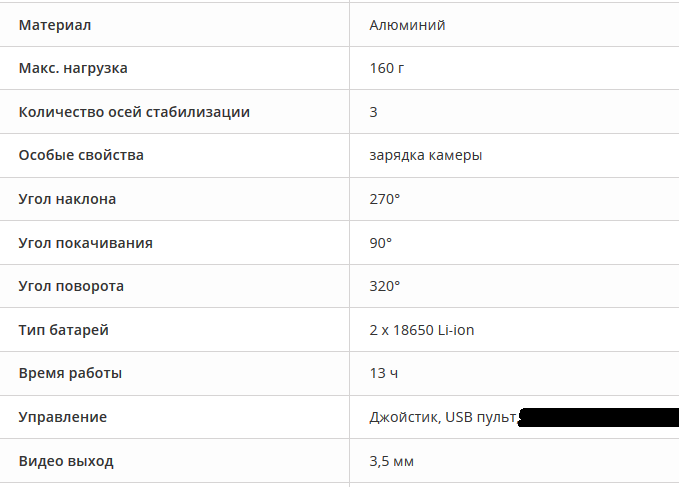Select the 270° tilt angle value
This screenshot has height=487, width=679.
pyautogui.click(x=385, y=199)
